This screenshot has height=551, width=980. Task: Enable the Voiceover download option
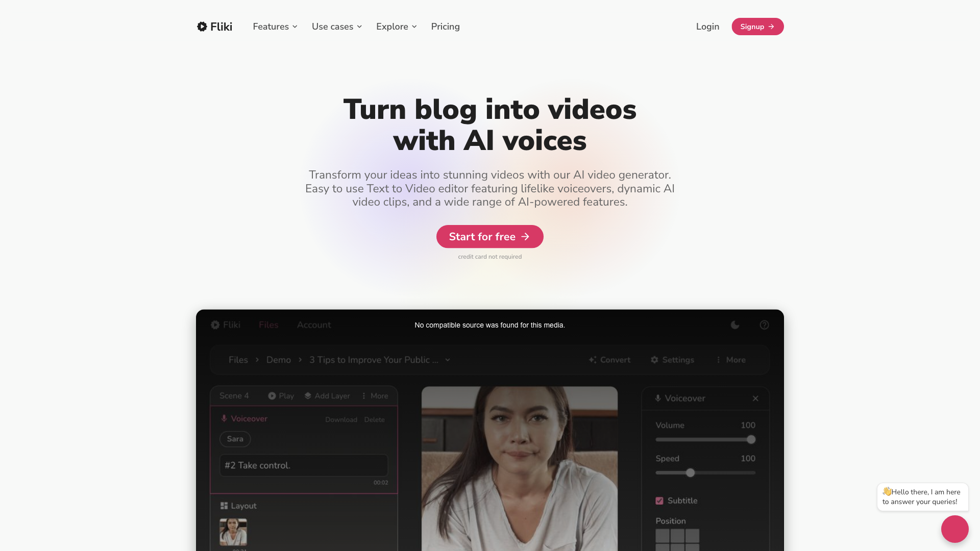point(340,419)
